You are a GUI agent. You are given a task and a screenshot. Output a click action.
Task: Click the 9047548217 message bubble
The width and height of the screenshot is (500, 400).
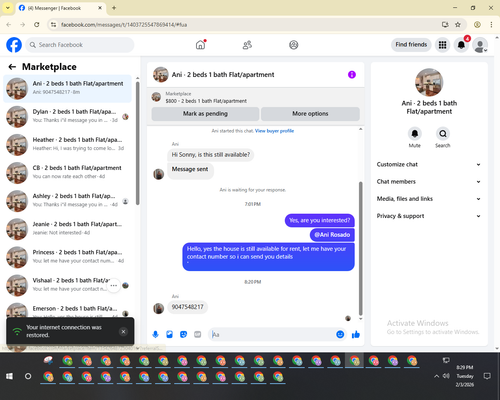(x=187, y=307)
